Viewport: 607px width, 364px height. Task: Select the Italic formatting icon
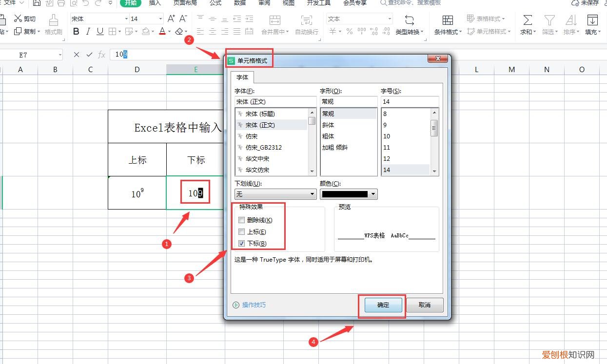(88, 31)
